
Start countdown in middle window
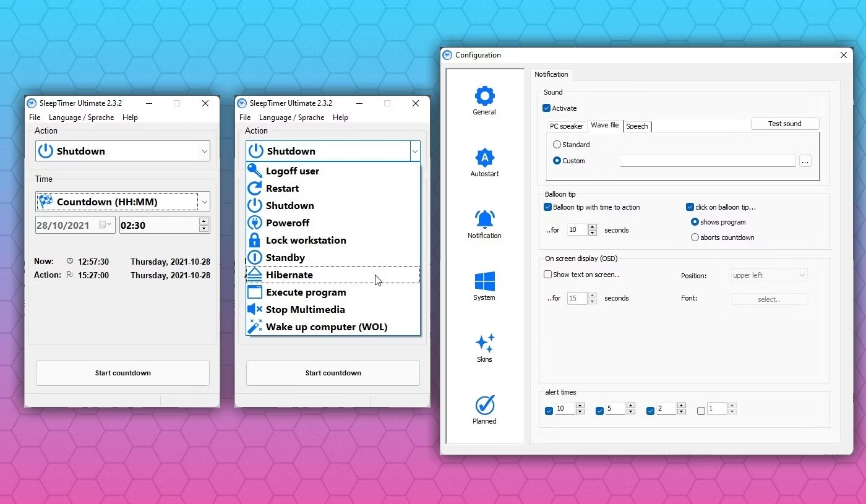click(333, 373)
